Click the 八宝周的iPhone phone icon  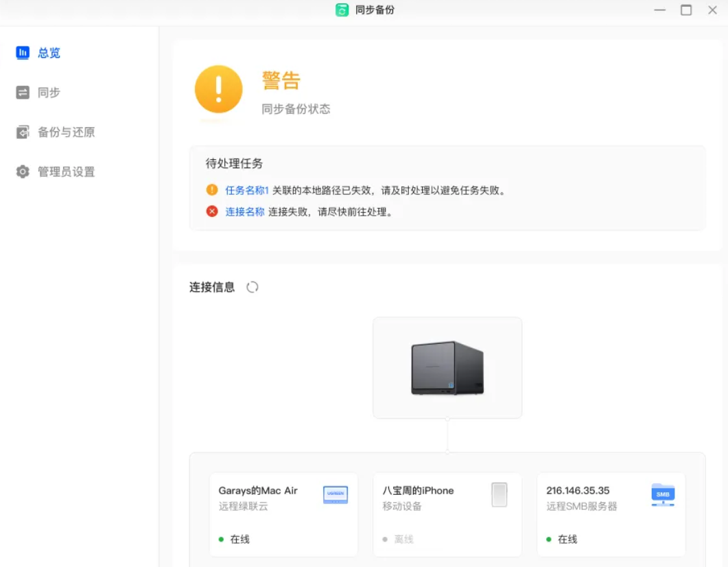(499, 494)
